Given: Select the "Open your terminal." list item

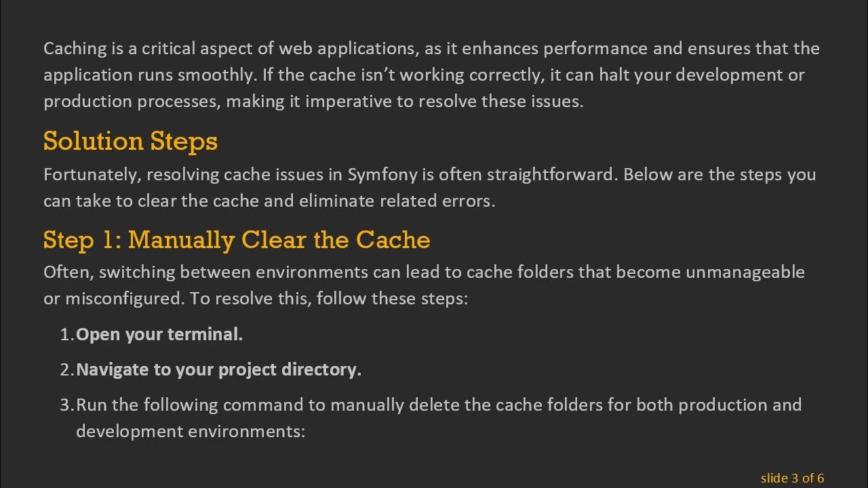Looking at the screenshot, I should click(x=159, y=334).
